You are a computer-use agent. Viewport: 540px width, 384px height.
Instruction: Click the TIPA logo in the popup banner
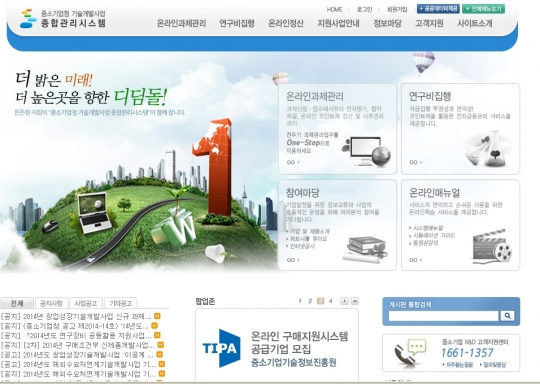click(x=221, y=348)
